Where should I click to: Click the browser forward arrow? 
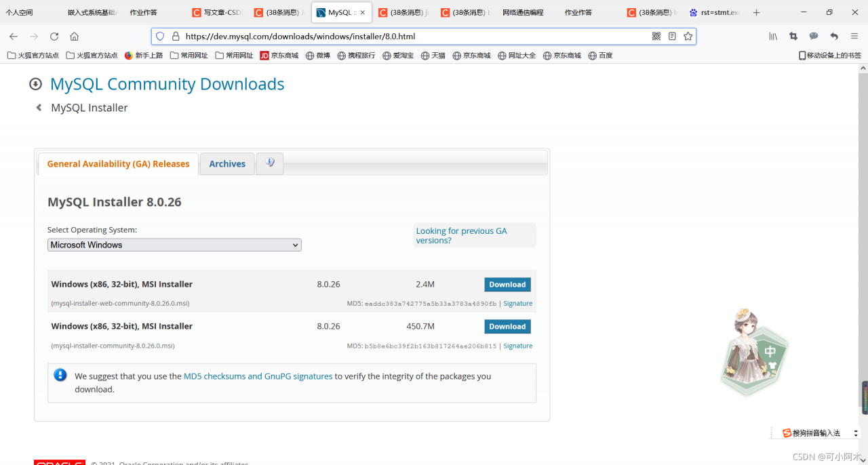coord(34,37)
